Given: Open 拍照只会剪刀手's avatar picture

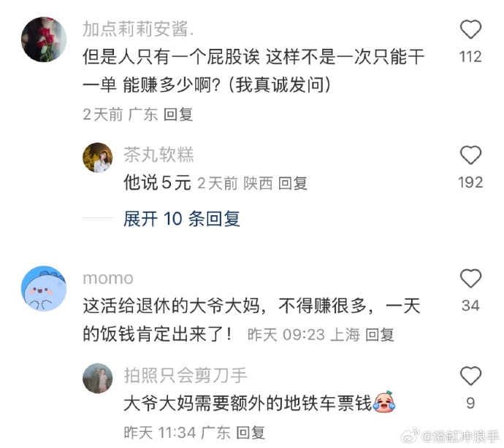Looking at the screenshot, I should [x=98, y=378].
